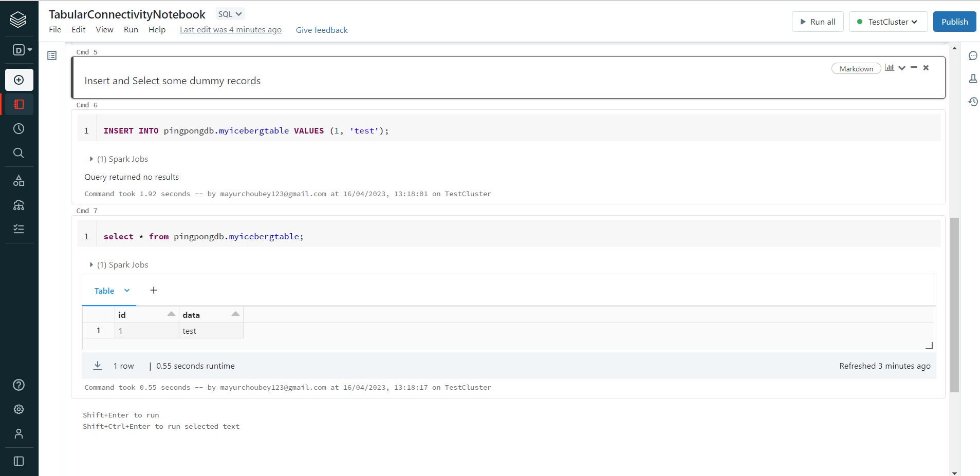Viewport: 980px width, 476px height.
Task: Open the Create new menu in sidebar
Action: pos(19,80)
